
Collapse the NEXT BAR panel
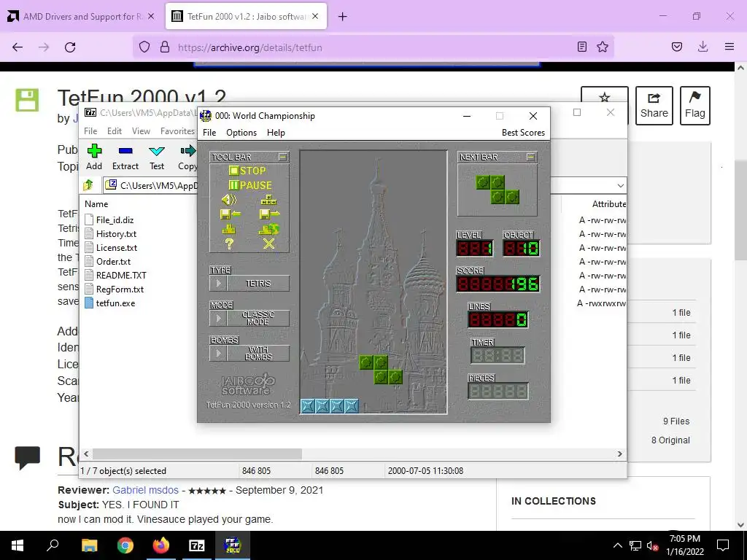pyautogui.click(x=530, y=157)
